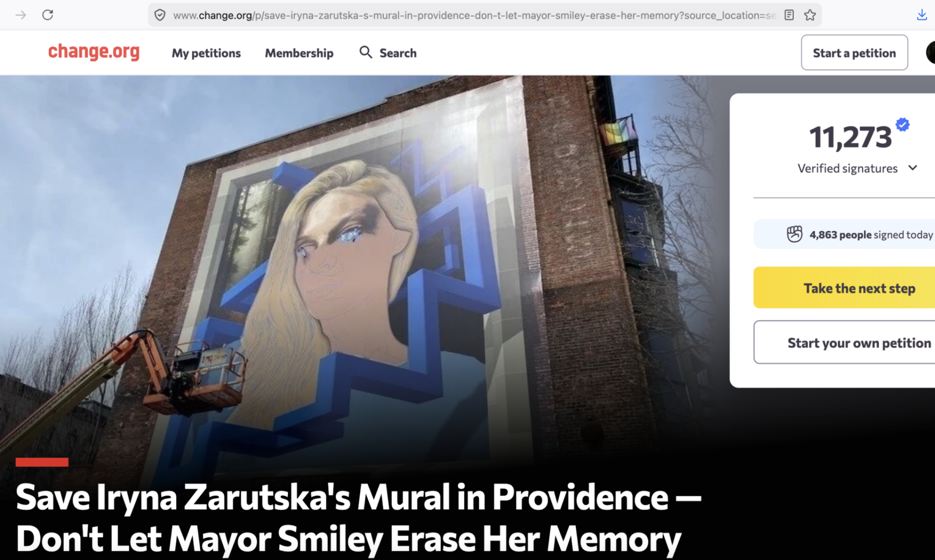Bookmark this page with the star icon
The width and height of the screenshot is (935, 560).
(810, 15)
